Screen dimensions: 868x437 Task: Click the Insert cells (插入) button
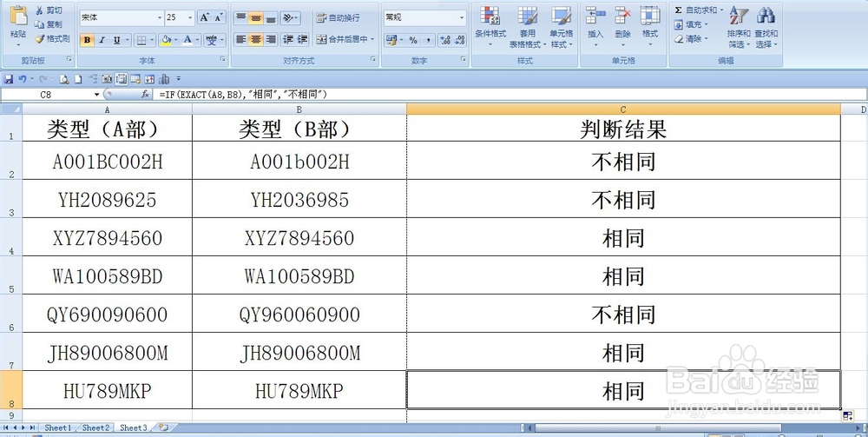click(595, 25)
